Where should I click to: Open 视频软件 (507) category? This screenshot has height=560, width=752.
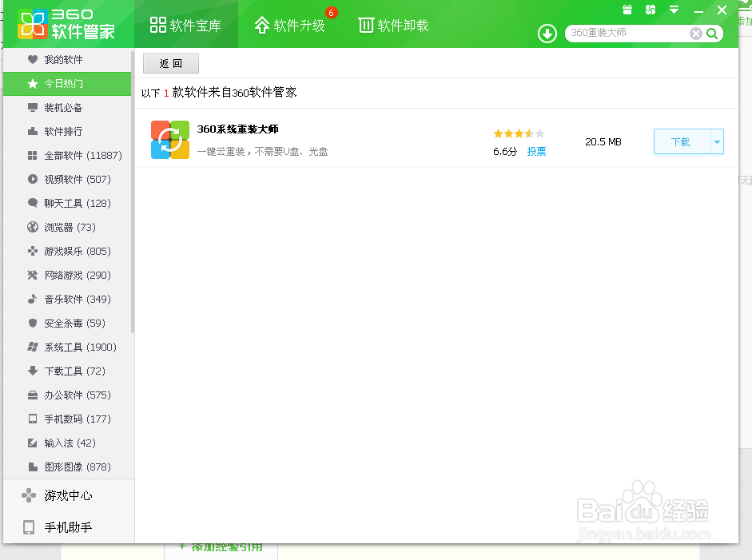click(x=67, y=179)
